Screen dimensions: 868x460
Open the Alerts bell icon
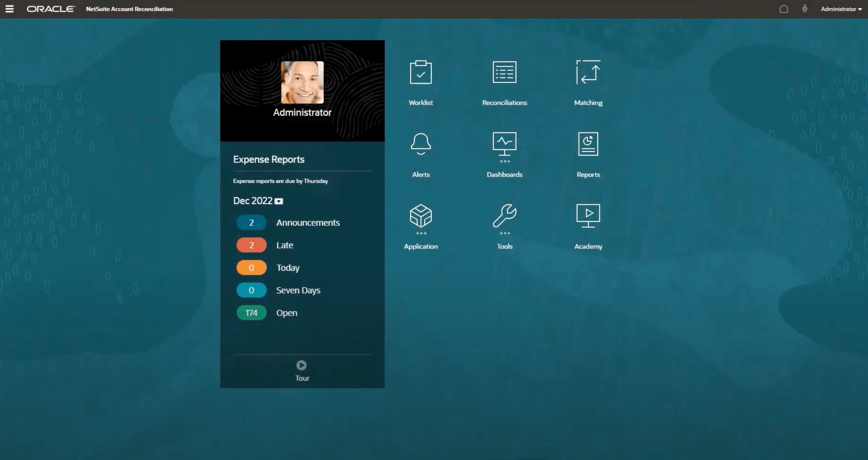pyautogui.click(x=420, y=144)
